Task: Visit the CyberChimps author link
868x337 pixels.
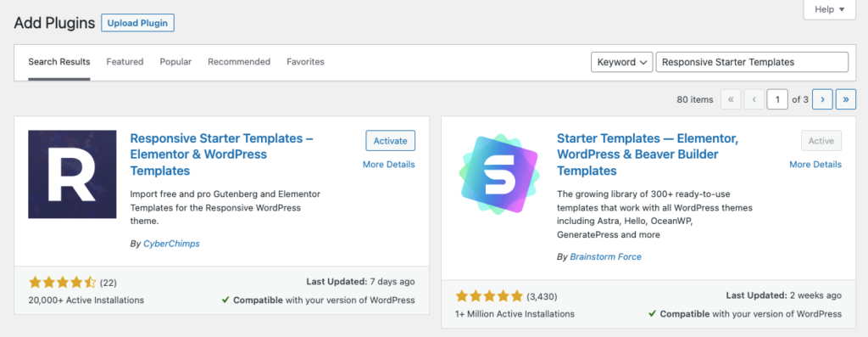Action: coord(171,244)
